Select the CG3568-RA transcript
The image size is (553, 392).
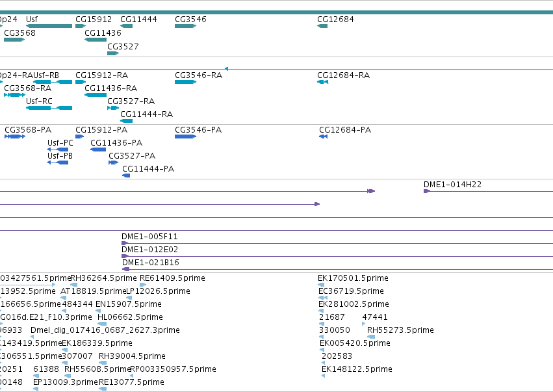pos(14,95)
